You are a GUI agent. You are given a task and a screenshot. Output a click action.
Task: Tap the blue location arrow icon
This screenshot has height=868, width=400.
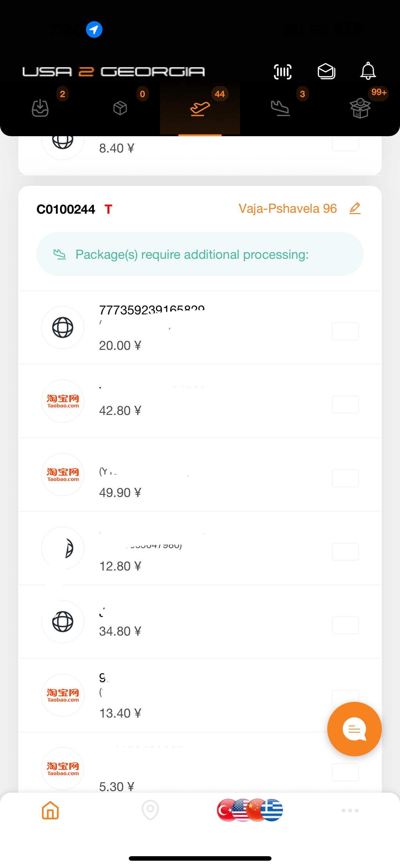pyautogui.click(x=94, y=30)
